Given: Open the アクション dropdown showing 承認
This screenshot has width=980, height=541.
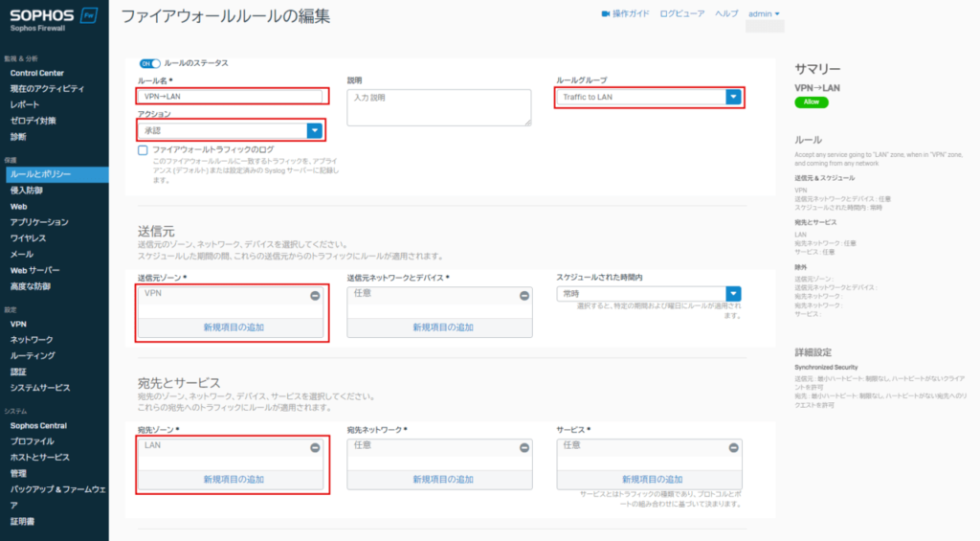Looking at the screenshot, I should [x=230, y=131].
